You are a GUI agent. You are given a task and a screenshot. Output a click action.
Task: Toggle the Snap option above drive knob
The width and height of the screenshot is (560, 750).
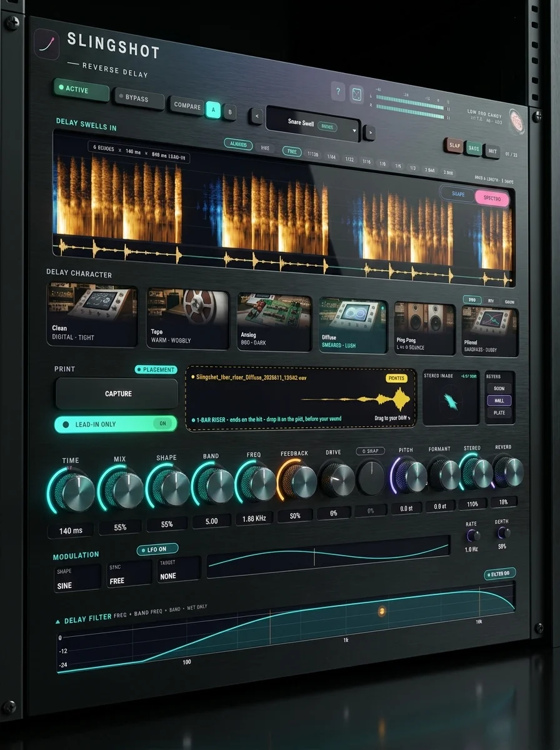370,451
